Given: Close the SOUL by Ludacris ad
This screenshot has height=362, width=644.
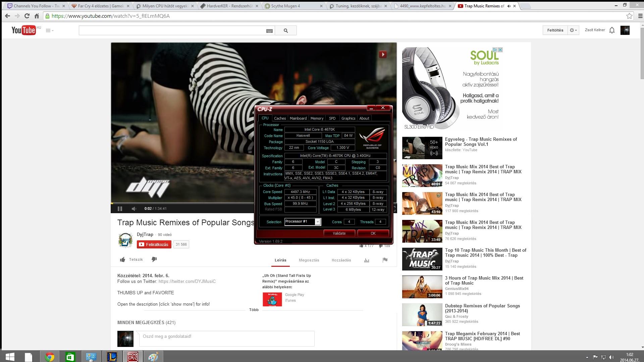Looking at the screenshot, I should pos(500,50).
